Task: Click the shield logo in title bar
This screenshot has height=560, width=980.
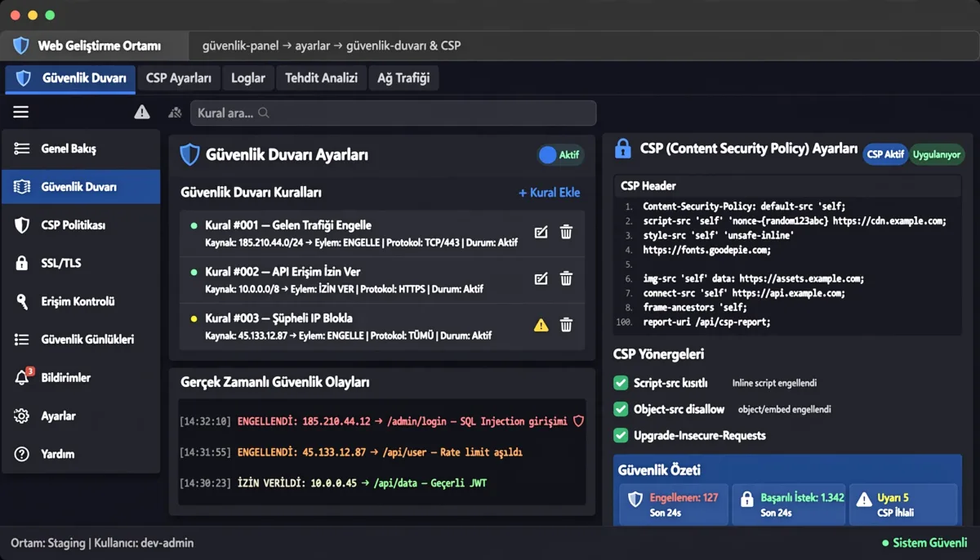Action: click(21, 46)
